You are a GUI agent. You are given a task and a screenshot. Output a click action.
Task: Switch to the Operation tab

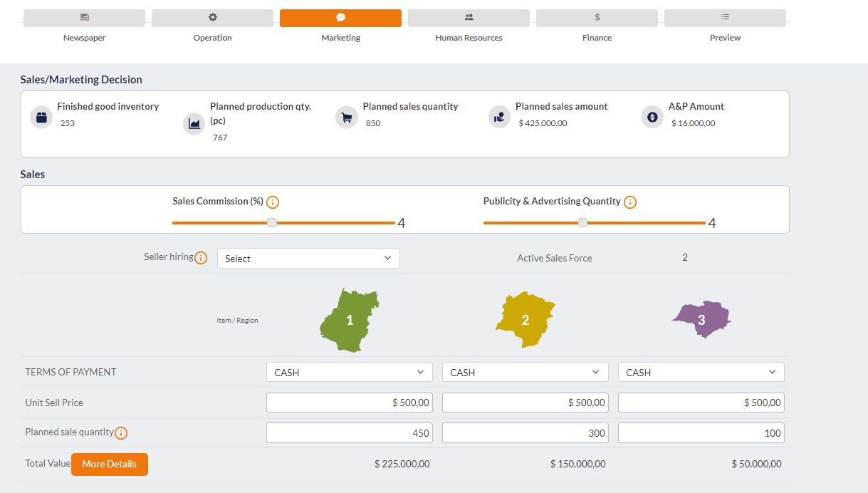[212, 18]
